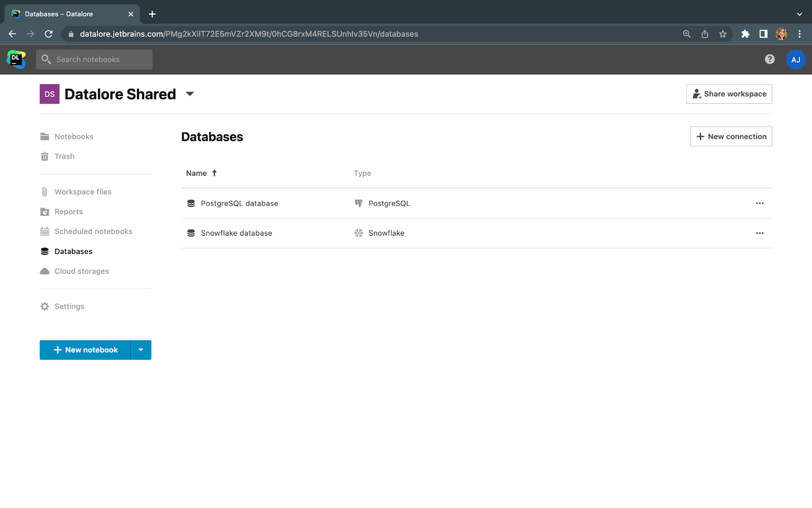The height and width of the screenshot is (508, 812).
Task: Click the Type column header
Action: 362,173
